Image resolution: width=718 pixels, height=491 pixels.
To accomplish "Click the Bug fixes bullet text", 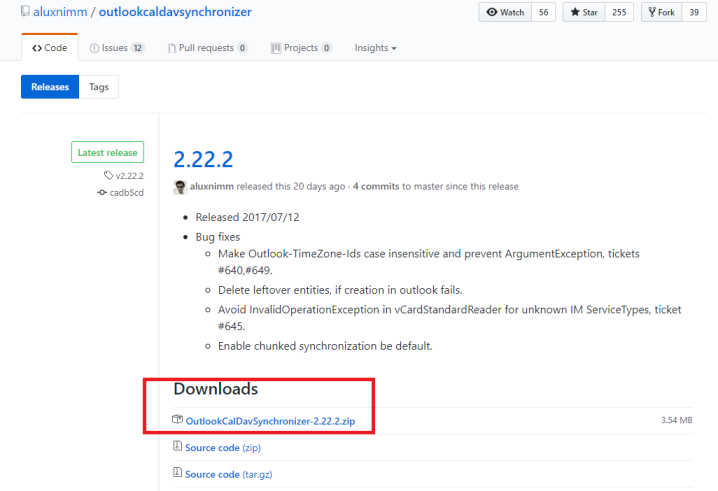I will tap(218, 237).
